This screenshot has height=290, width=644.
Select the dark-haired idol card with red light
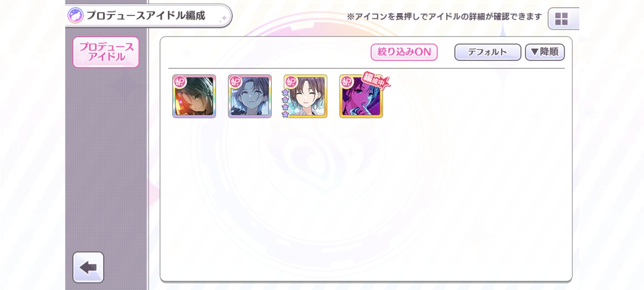point(194,96)
